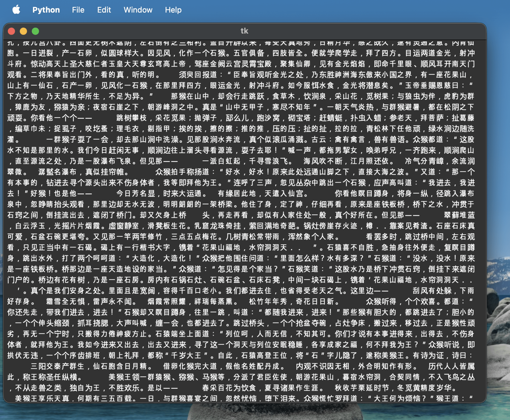Click the text "须臾回报道"
510x420 pixels.
pyautogui.click(x=198, y=75)
